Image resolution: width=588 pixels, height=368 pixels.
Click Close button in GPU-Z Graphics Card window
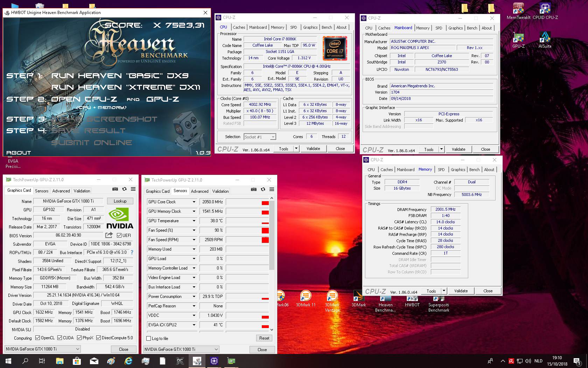(x=124, y=349)
